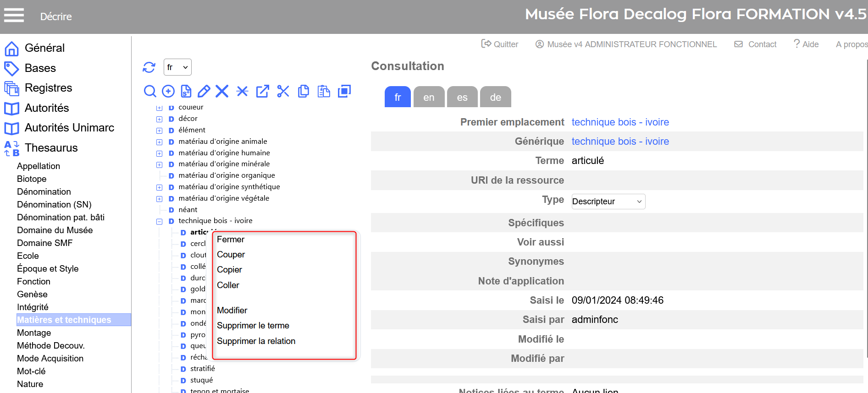The height and width of the screenshot is (393, 868).
Task: Collapse the technique bois - ivoire node
Action: click(159, 221)
